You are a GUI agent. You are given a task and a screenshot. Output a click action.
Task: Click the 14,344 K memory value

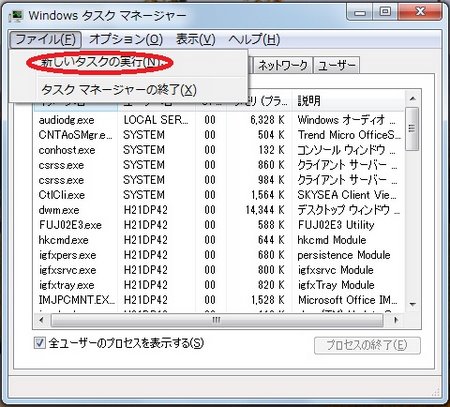tap(265, 210)
